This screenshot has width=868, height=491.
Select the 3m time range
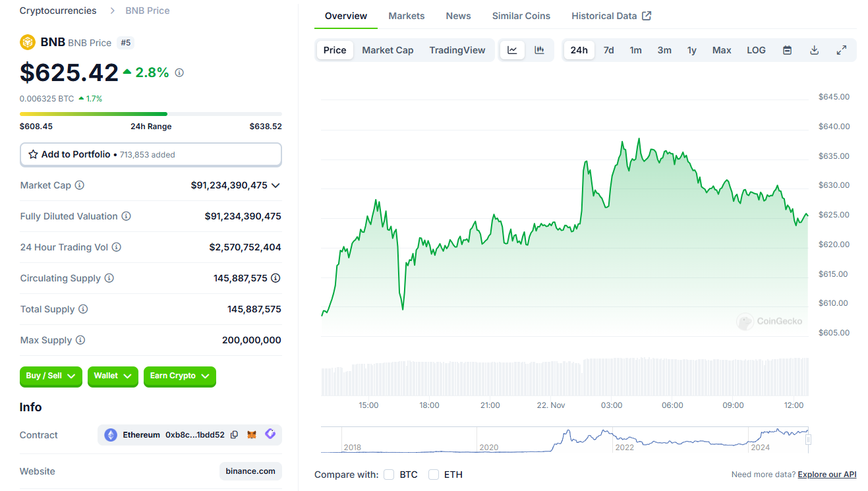coord(664,50)
